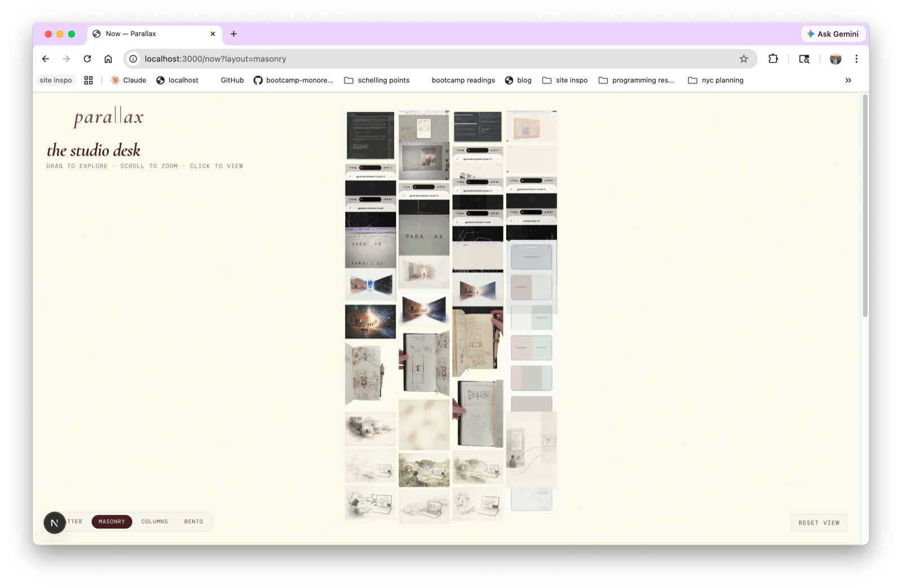902x588 pixels.
Task: Open a new browser tab
Action: click(x=233, y=34)
